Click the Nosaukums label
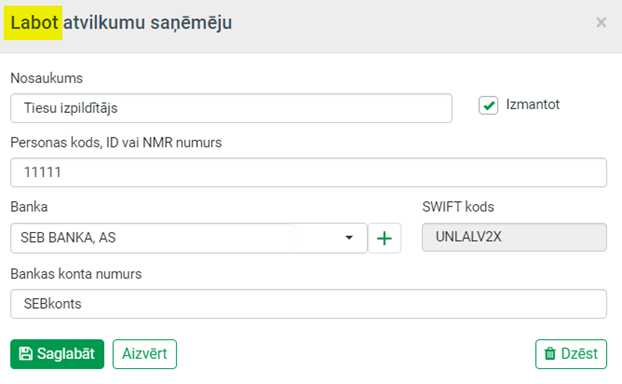Screen dimensions: 622x384 point(46,78)
